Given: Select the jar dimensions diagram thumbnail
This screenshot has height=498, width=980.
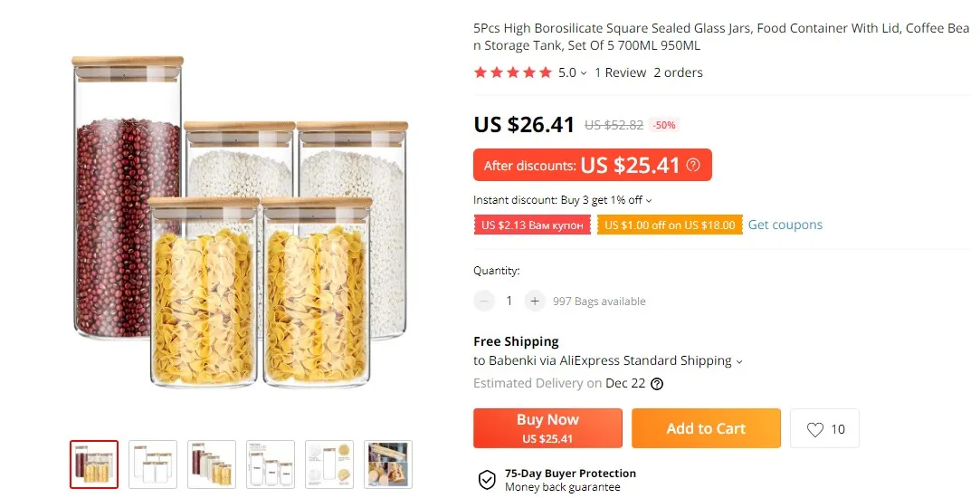Looking at the screenshot, I should [271, 464].
